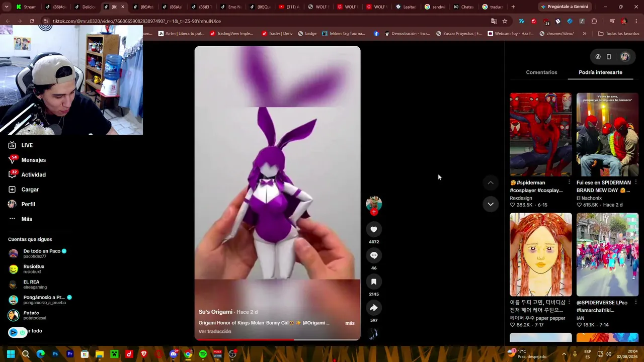This screenshot has height=362, width=644.
Task: Open a new browser tab
Action: [513, 7]
